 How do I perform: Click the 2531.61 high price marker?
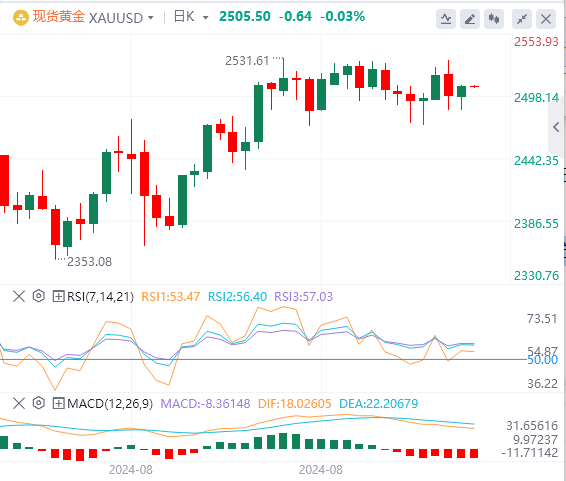tap(247, 61)
